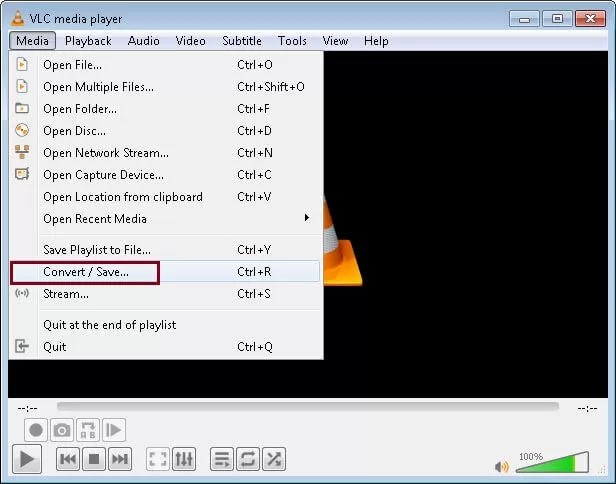This screenshot has width=616, height=484.
Task: Click Open File icon in menu
Action: coord(22,64)
